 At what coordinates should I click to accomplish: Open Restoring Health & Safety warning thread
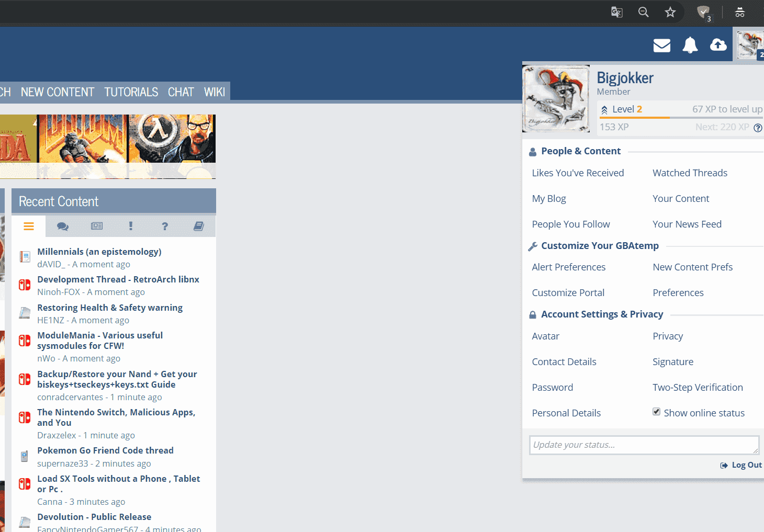coord(110,308)
